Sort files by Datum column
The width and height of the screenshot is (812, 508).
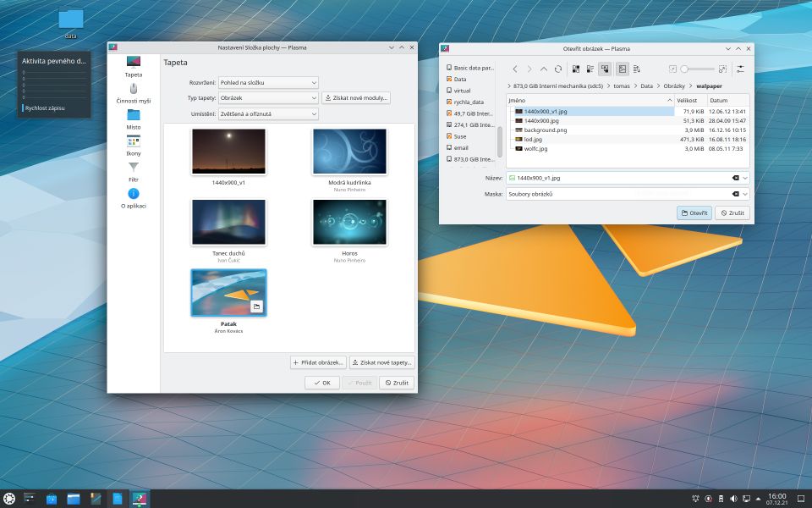click(x=728, y=100)
